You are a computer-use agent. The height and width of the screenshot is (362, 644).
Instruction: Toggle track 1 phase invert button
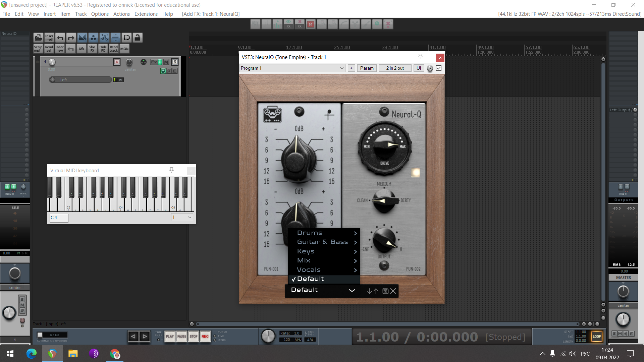click(x=169, y=71)
